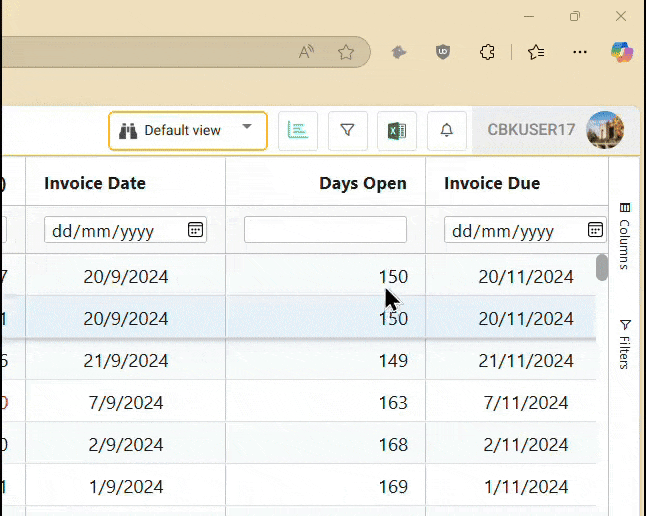
Task: Open the browser Extensions puzzle icon
Action: 487,52
